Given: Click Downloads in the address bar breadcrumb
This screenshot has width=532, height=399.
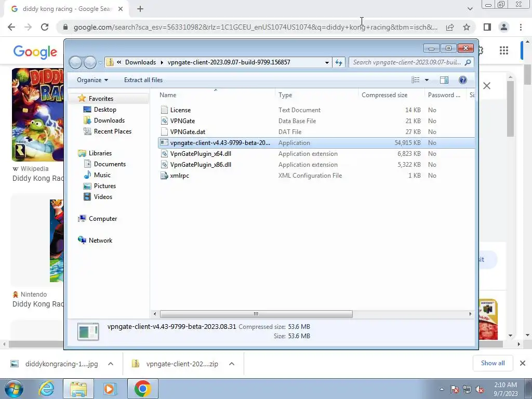Looking at the screenshot, I should (140, 62).
